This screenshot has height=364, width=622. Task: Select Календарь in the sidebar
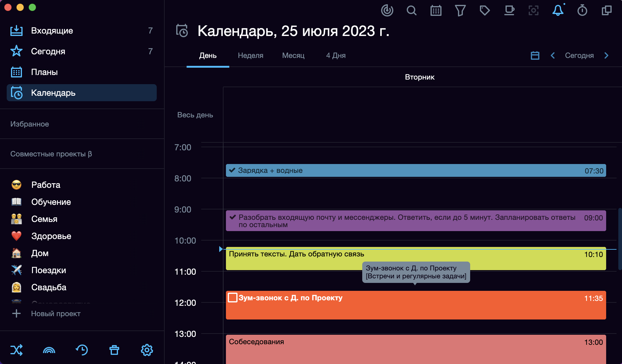(82, 93)
